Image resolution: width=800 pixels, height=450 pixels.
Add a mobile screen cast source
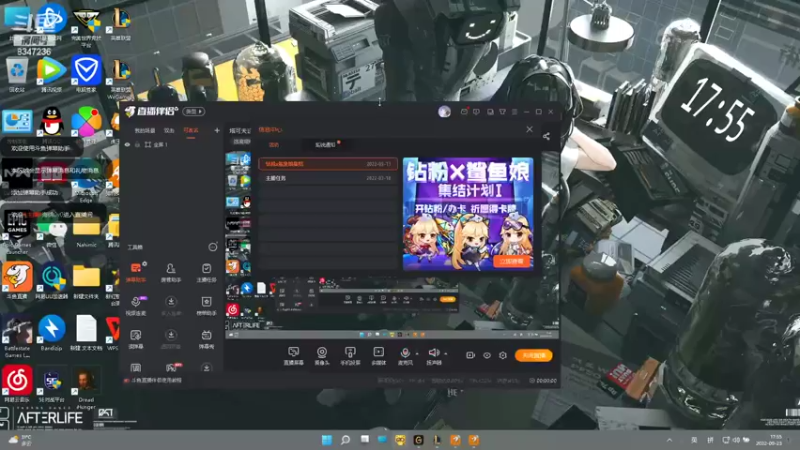click(x=350, y=356)
